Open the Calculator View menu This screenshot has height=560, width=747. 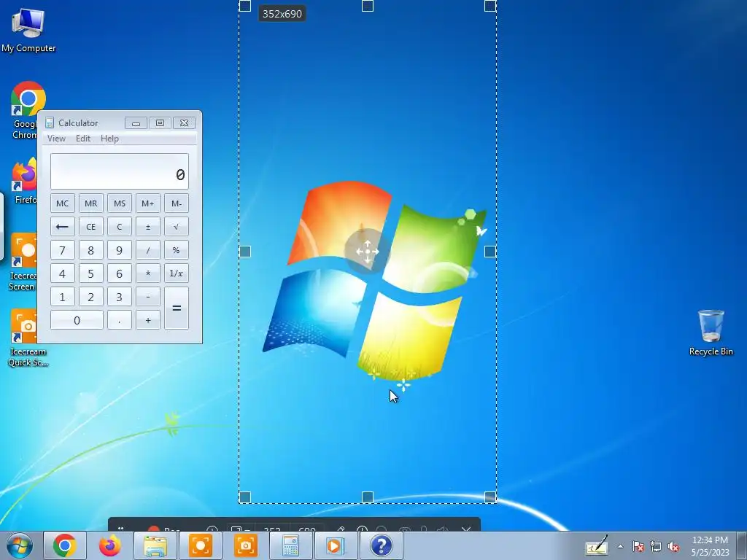click(x=56, y=138)
